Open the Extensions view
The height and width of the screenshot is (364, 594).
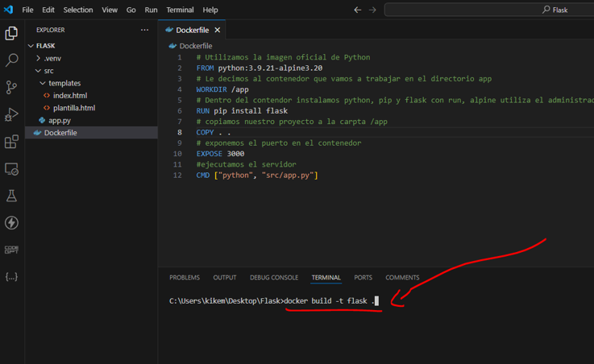(x=11, y=143)
